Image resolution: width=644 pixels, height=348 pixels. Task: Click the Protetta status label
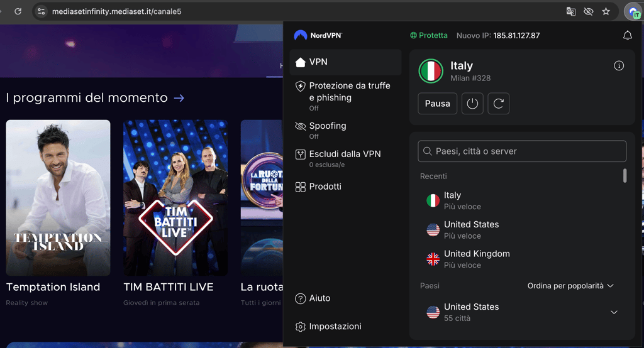pos(429,36)
